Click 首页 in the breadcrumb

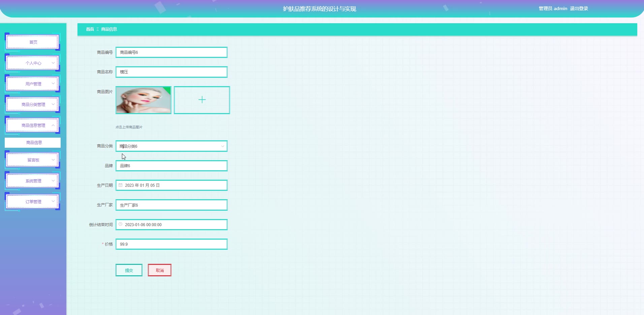click(90, 29)
